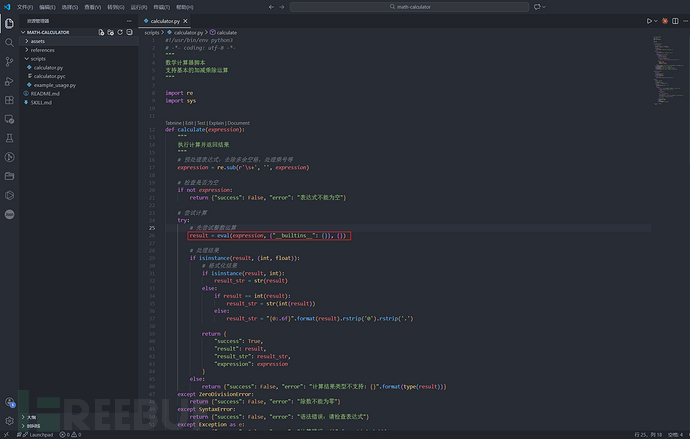The height and width of the screenshot is (439, 690).
Task: Open the Search view in activity bar
Action: (x=8, y=43)
